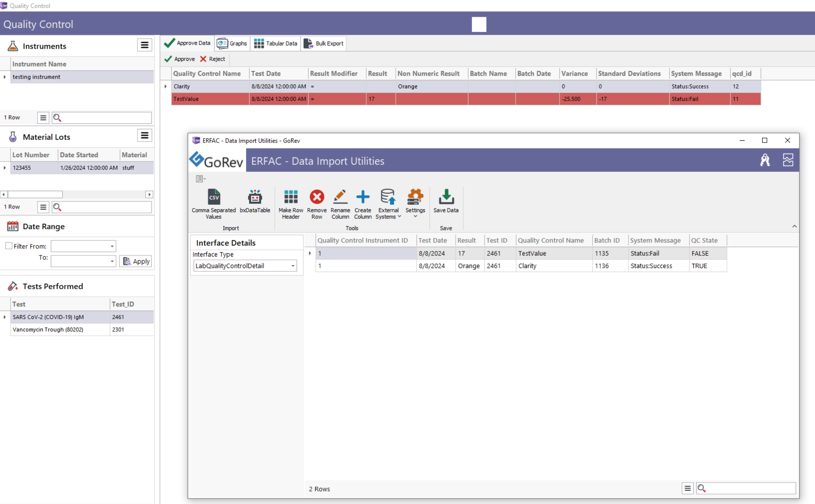Viewport: 815px width, 504px height.
Task: Open the To date dropdown
Action: click(x=112, y=261)
